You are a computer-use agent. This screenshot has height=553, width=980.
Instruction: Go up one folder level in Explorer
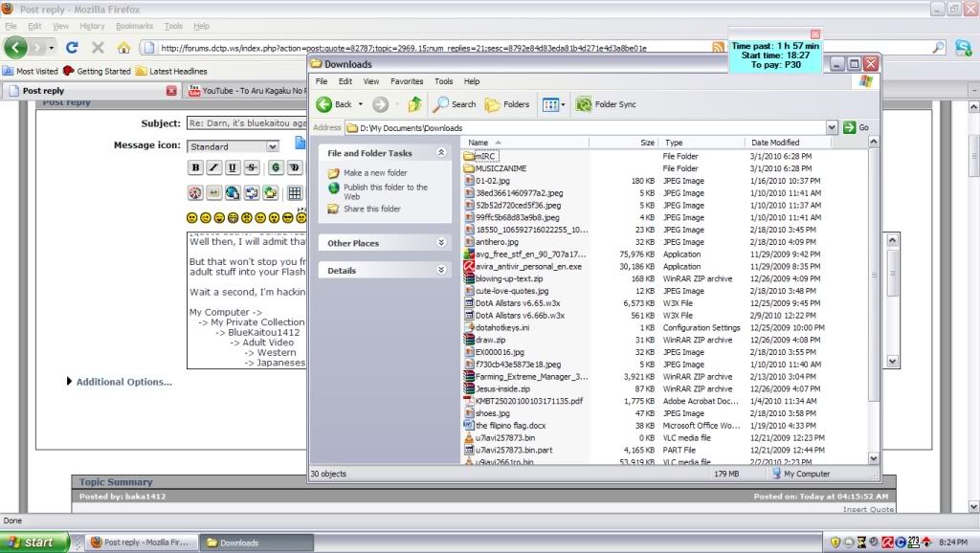pos(414,104)
